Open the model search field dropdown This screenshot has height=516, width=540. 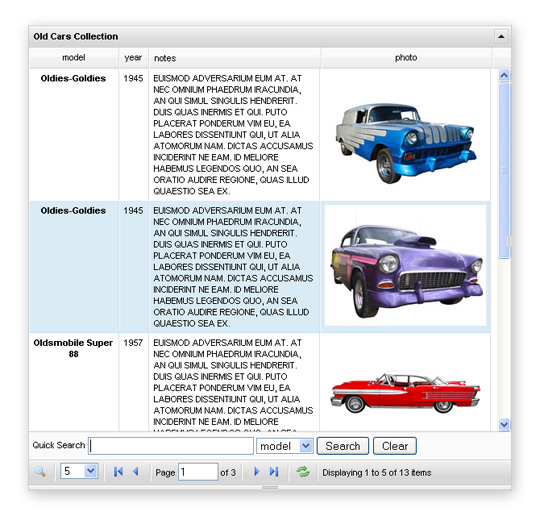[306, 446]
